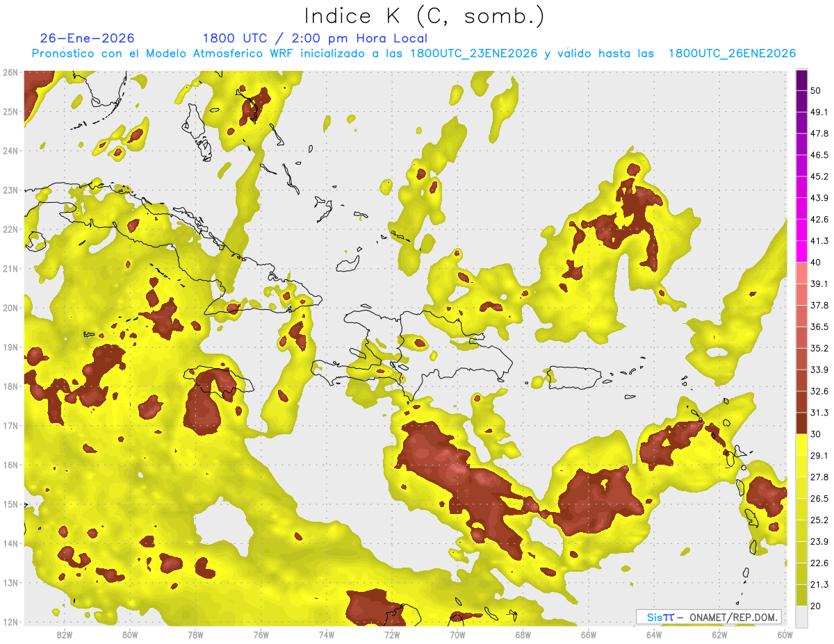Click the color bar label '41.3'
Viewport: 834px width, 644px height.
(819, 241)
